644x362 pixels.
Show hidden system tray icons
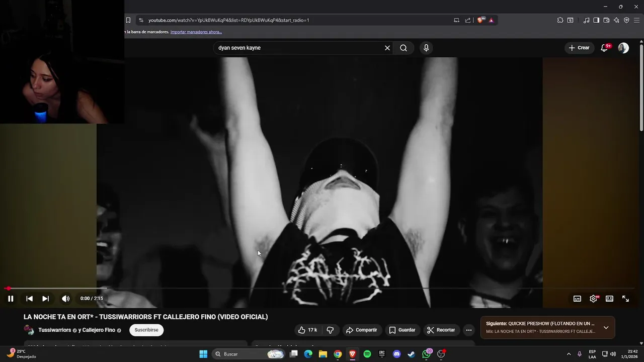coord(569,354)
